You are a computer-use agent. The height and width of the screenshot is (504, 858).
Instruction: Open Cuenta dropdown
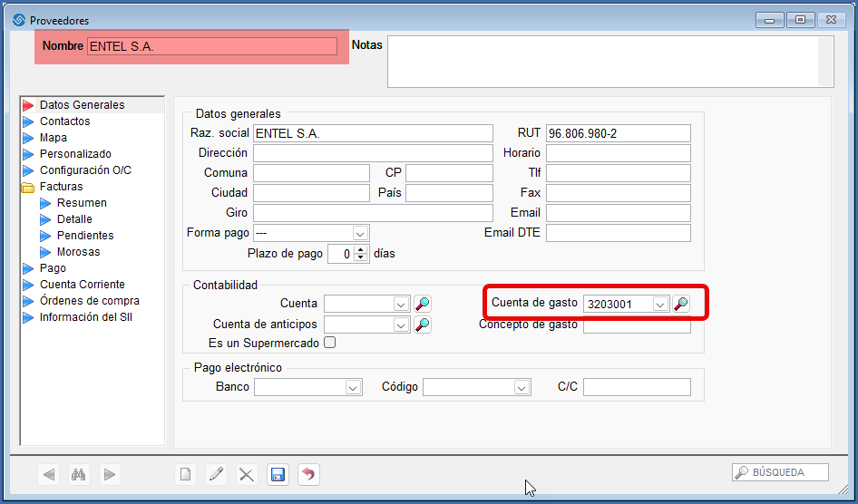click(x=401, y=304)
